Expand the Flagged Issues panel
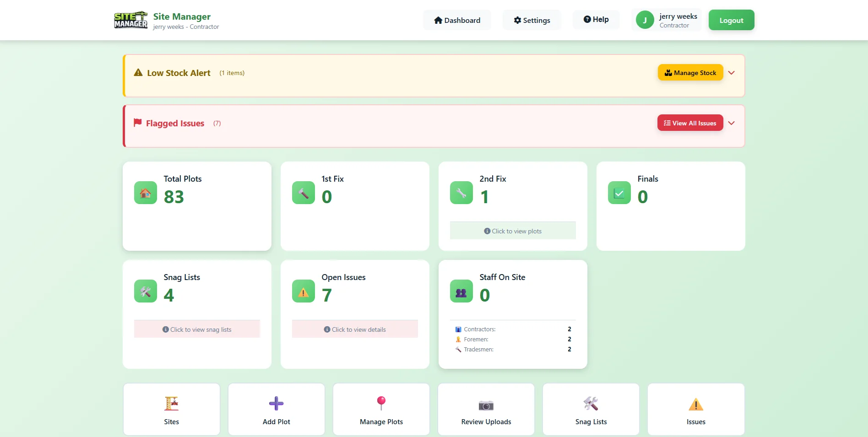This screenshot has width=868, height=437. [731, 123]
